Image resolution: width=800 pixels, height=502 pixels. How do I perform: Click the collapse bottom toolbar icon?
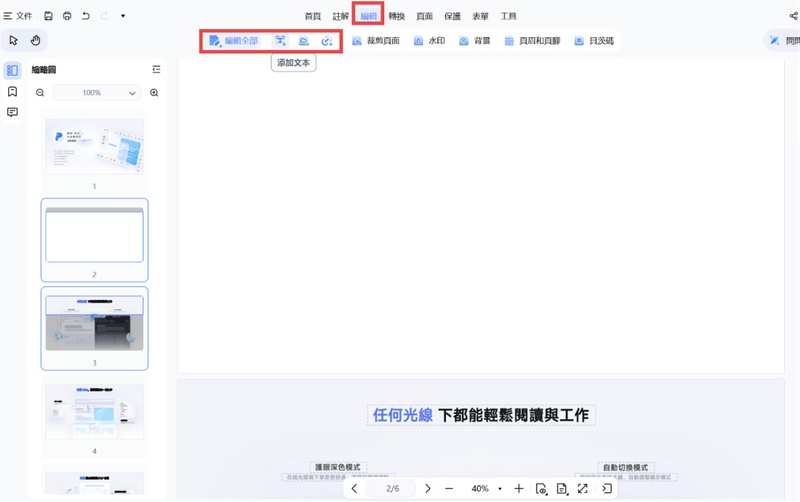(607, 488)
